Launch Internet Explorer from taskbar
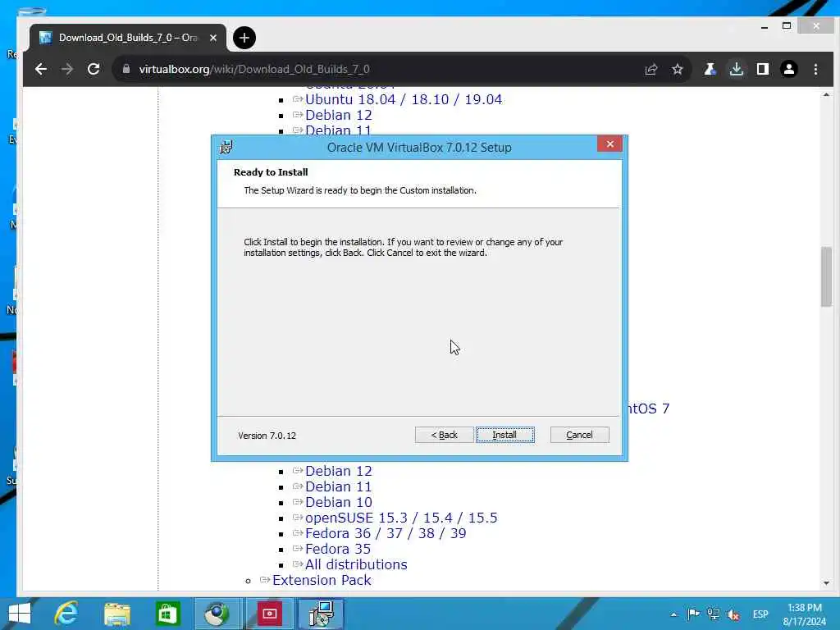Viewport: 840px width, 630px height. click(66, 614)
